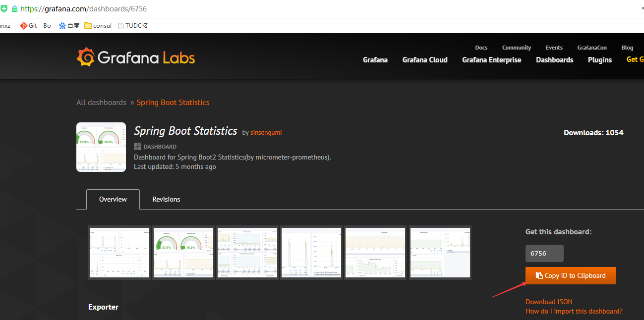Image resolution: width=644 pixels, height=320 pixels.
Task: Open the TUDC bookmark page
Action: (132, 26)
